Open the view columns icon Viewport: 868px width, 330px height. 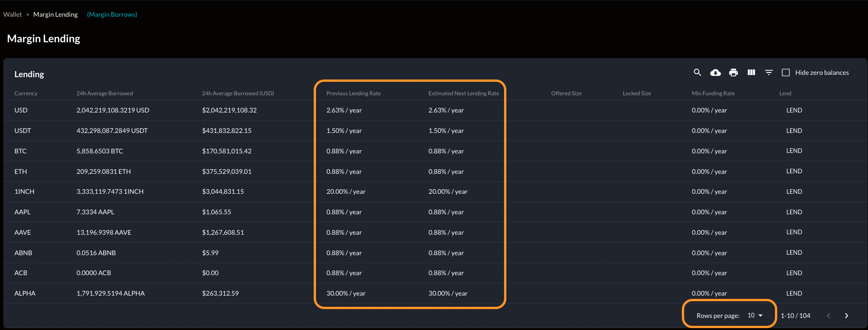[751, 73]
